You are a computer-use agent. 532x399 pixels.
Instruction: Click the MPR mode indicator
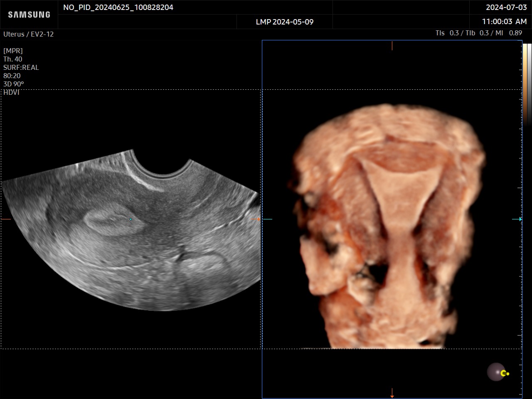13,50
